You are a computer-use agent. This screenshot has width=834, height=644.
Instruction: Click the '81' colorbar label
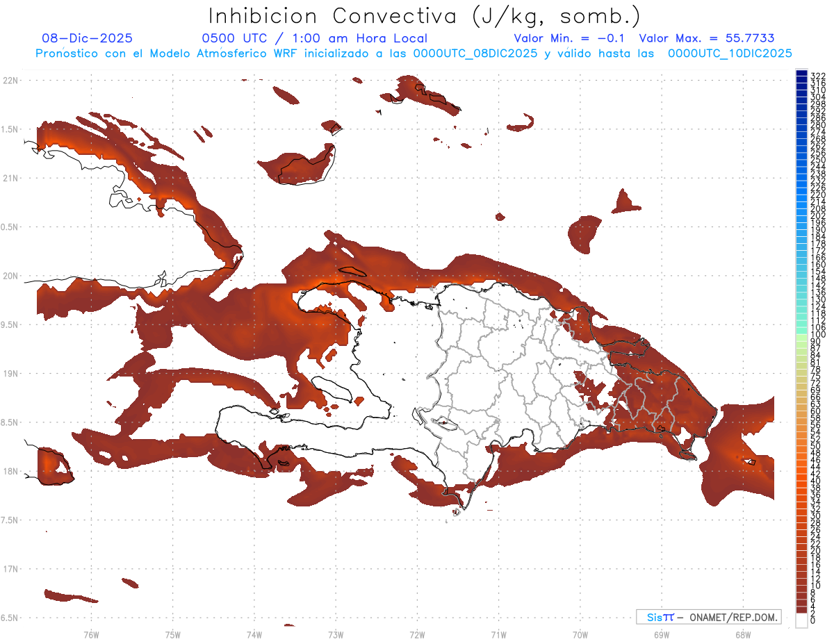pyautogui.click(x=816, y=362)
